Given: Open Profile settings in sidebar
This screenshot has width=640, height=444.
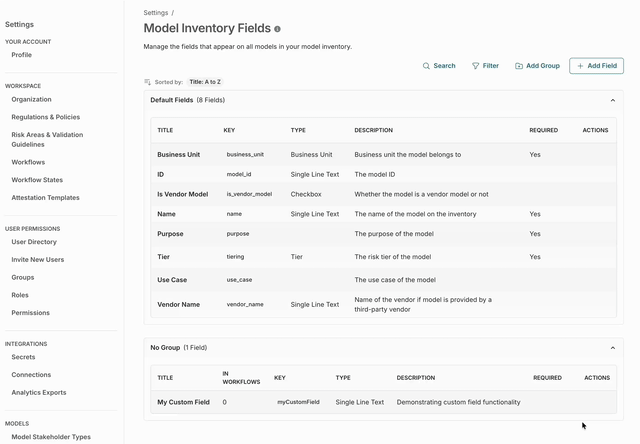Looking at the screenshot, I should pyautogui.click(x=22, y=55).
